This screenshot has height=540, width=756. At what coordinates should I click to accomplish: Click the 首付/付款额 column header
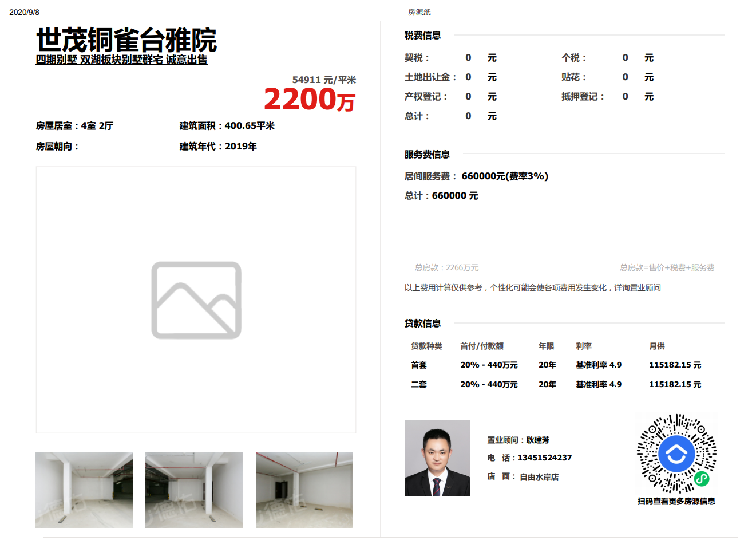pyautogui.click(x=482, y=346)
